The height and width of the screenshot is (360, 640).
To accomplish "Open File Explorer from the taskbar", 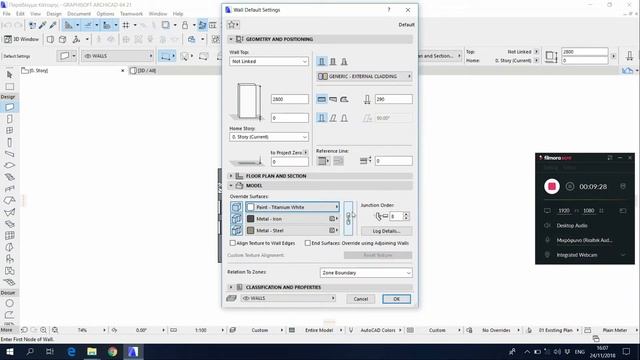I will [x=92, y=351].
